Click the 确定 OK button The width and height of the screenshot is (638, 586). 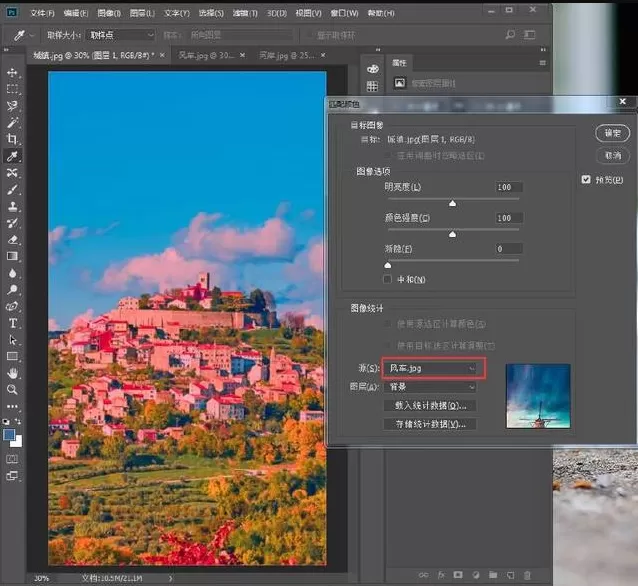coord(612,133)
